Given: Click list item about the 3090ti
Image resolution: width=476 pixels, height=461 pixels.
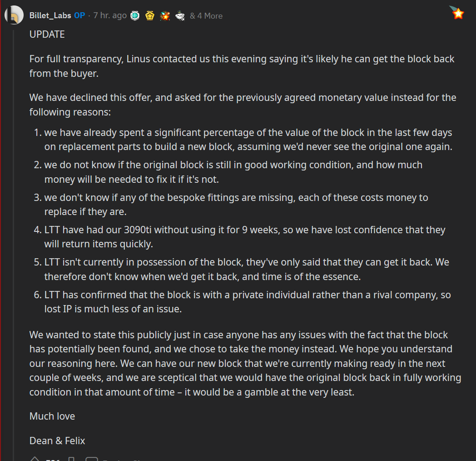Looking at the screenshot, I should coord(239,237).
